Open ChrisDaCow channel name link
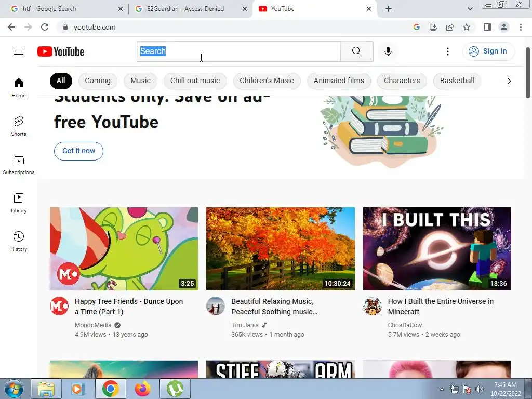532x399 pixels. click(x=405, y=325)
